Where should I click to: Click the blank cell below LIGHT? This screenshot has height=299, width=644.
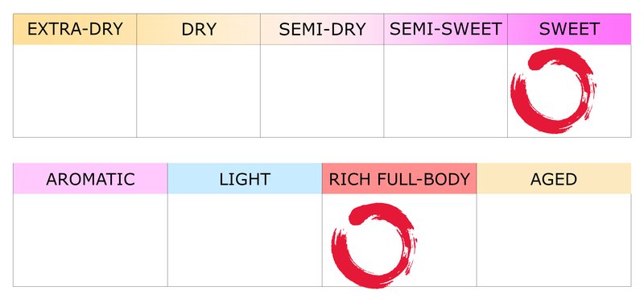(245, 240)
